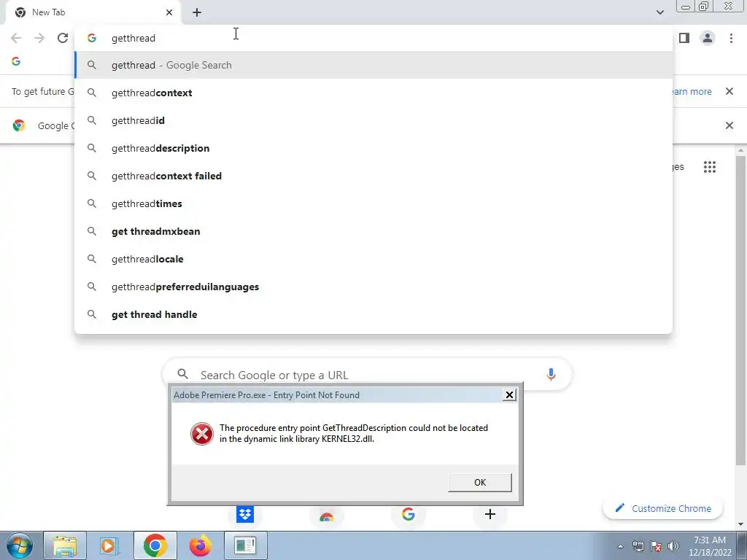Click the page vertical scrollbar

pos(740,309)
